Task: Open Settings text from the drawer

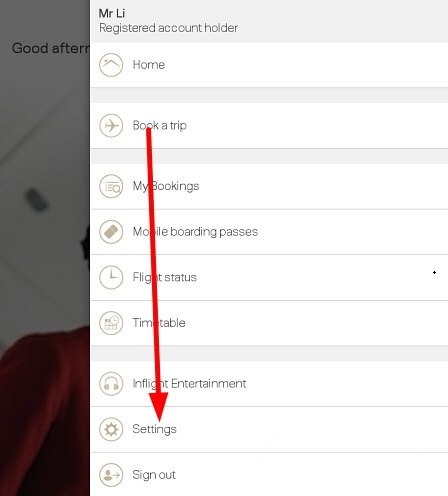Action: [154, 429]
